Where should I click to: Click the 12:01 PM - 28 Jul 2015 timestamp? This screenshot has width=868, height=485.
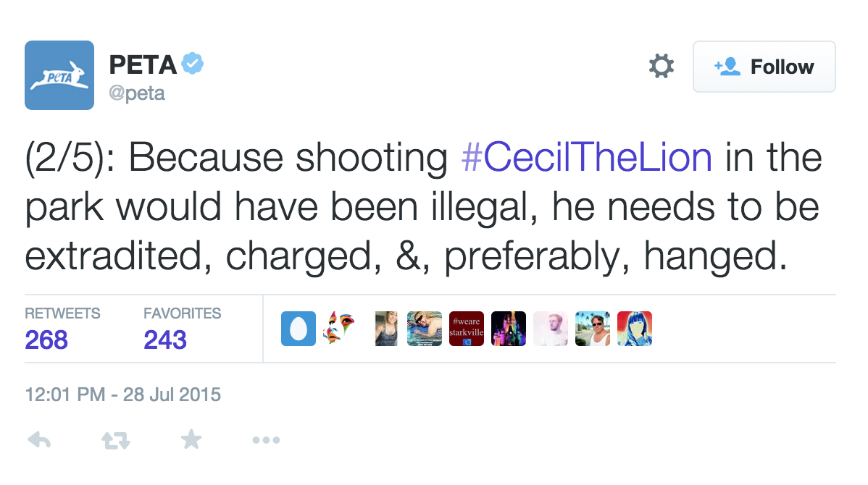click(123, 395)
